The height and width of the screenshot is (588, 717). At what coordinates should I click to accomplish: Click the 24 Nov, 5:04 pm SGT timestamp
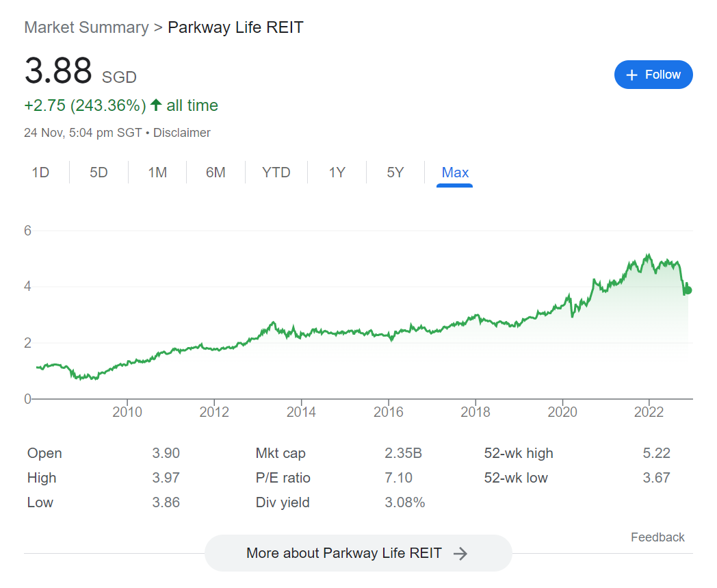(x=83, y=133)
